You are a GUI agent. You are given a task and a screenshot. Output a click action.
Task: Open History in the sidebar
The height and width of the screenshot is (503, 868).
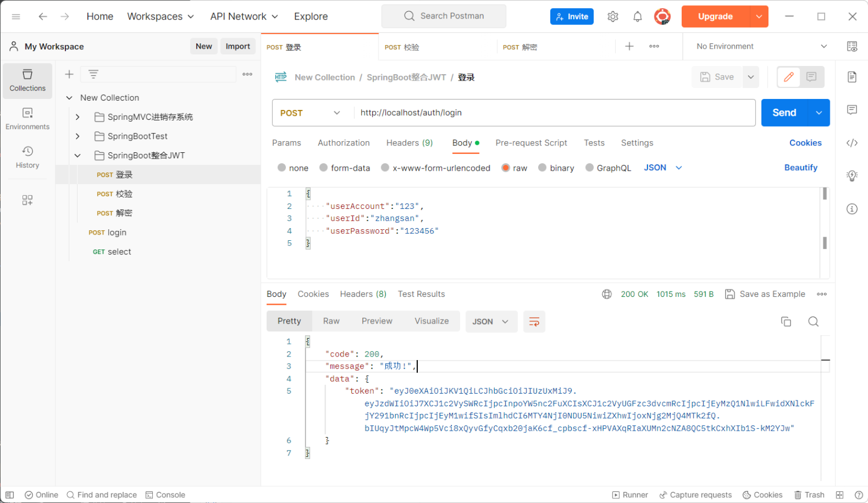pyautogui.click(x=27, y=157)
